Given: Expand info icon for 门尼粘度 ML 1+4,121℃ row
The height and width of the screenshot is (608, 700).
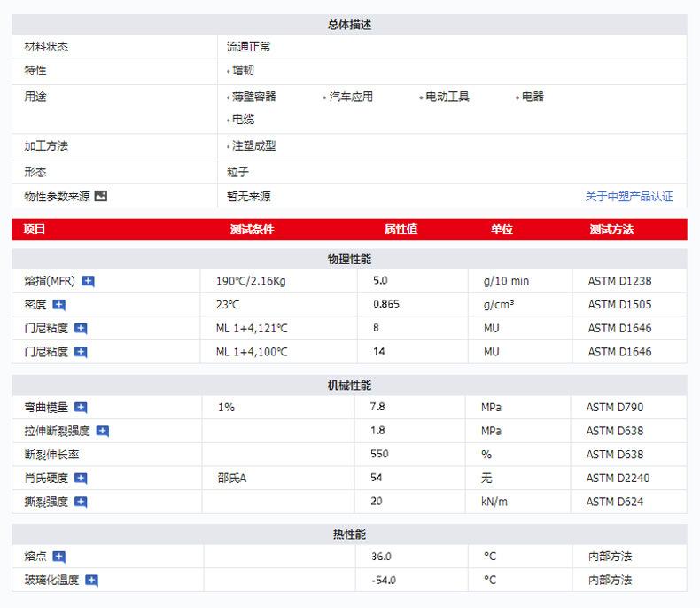Looking at the screenshot, I should (x=81, y=329).
